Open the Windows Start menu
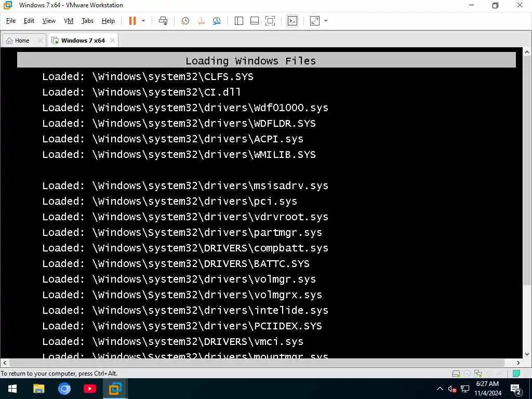The image size is (532, 399). [x=12, y=389]
